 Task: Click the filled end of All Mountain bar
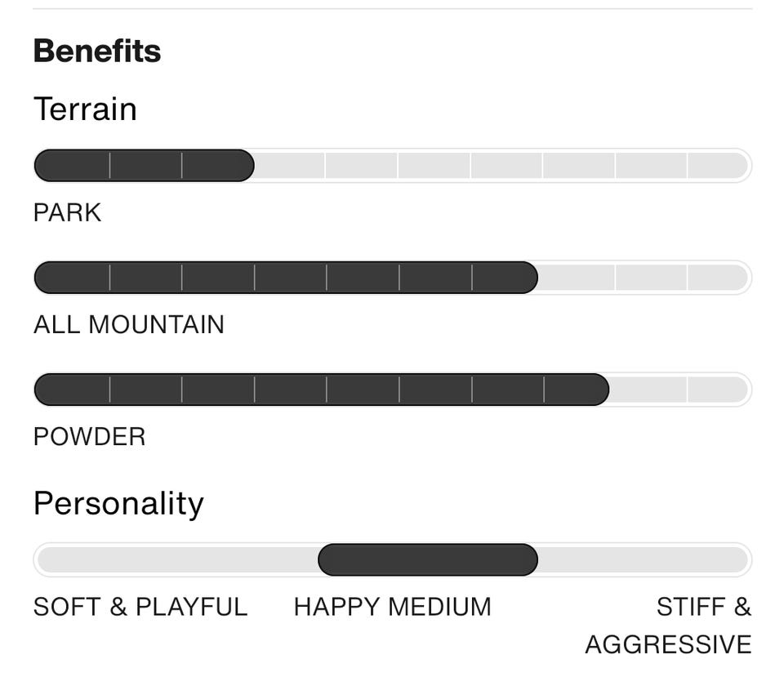coord(505,278)
